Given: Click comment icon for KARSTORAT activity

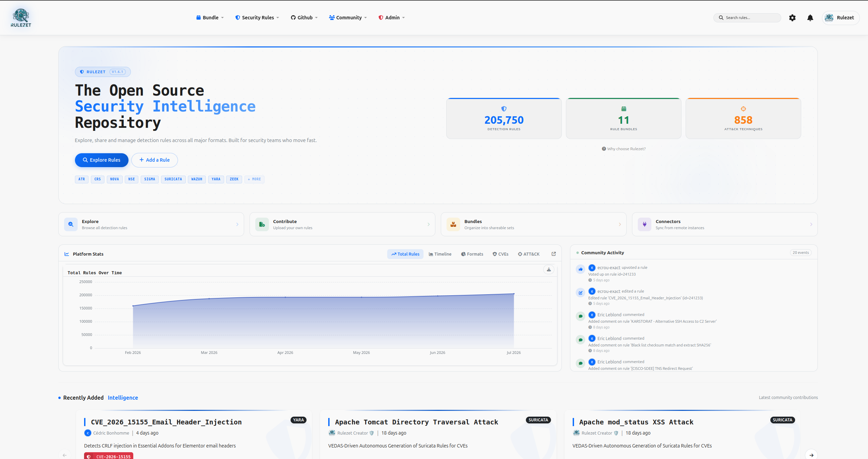Looking at the screenshot, I should [580, 316].
